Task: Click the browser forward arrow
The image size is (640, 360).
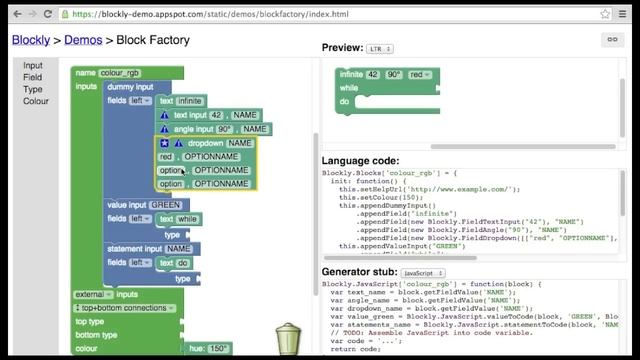Action: [x=33, y=14]
